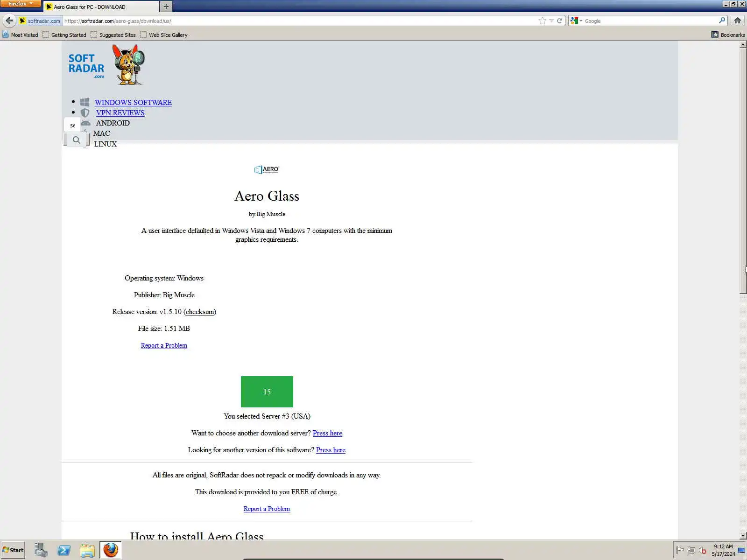
Task: Click the 'by Big Muscle' text
Action: pos(267,214)
